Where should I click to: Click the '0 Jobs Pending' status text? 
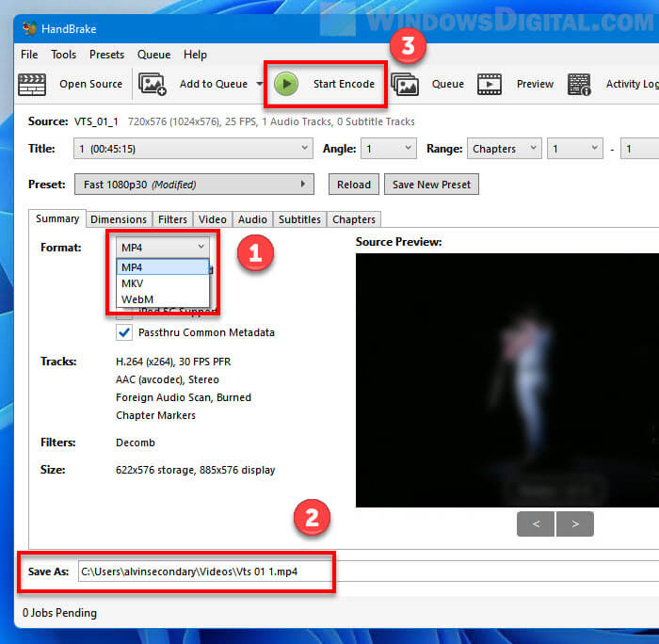coord(59,613)
